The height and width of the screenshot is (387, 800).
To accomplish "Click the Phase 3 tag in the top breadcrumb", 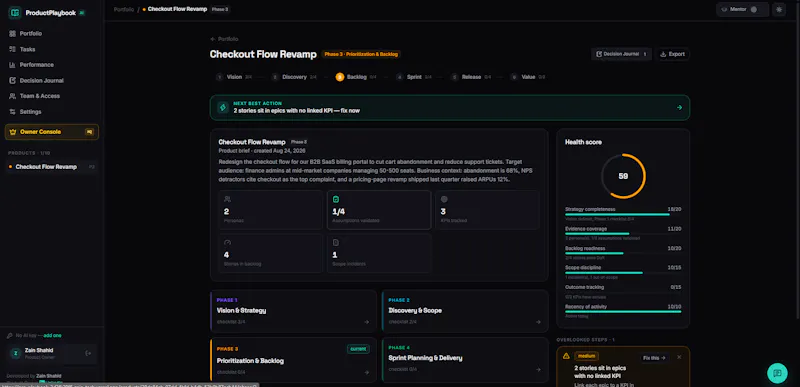I will tap(220, 9).
